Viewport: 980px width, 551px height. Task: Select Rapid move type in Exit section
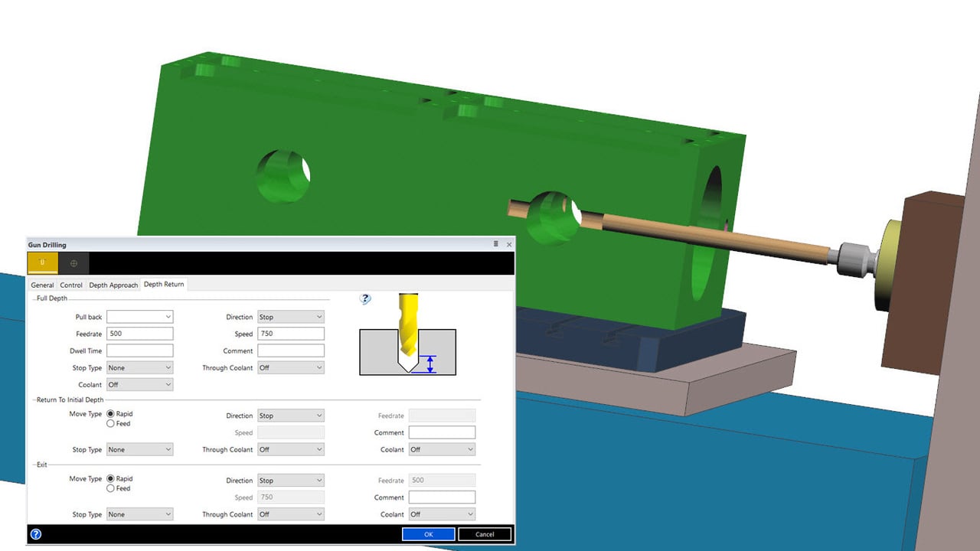point(111,479)
